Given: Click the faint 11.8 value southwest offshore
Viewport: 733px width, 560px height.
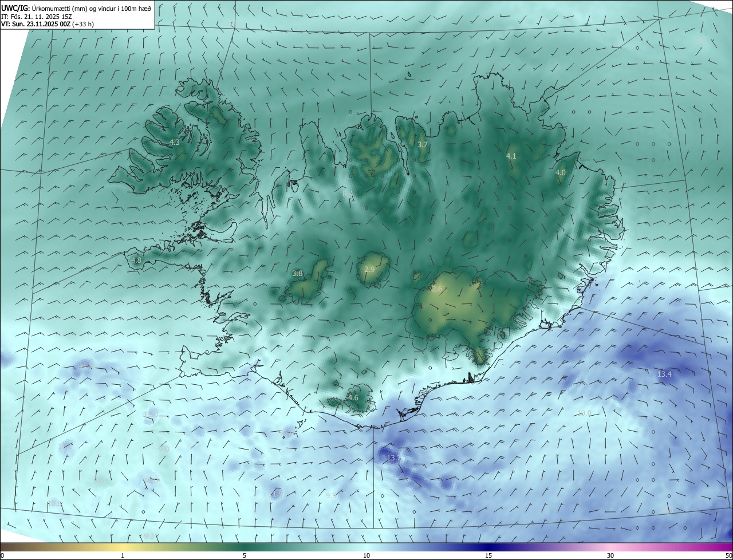Looking at the screenshot, I should [x=85, y=365].
